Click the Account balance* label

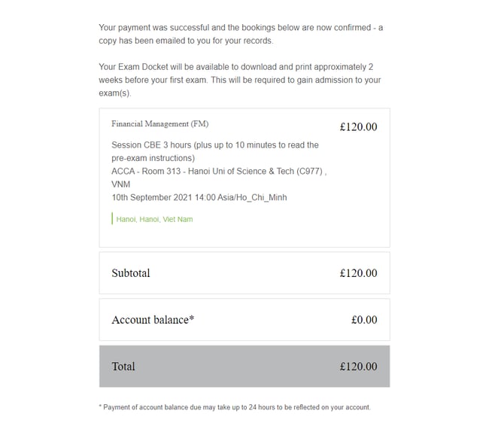(153, 320)
